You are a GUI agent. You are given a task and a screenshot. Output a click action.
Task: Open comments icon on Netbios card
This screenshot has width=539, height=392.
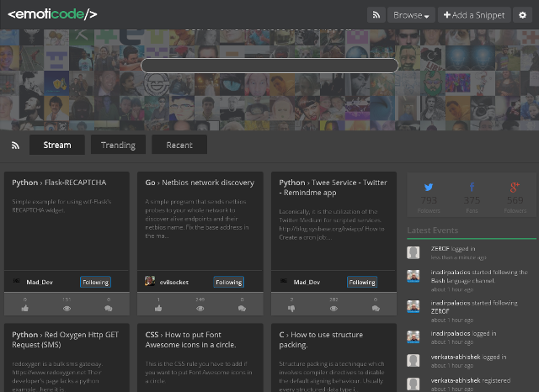click(x=242, y=308)
